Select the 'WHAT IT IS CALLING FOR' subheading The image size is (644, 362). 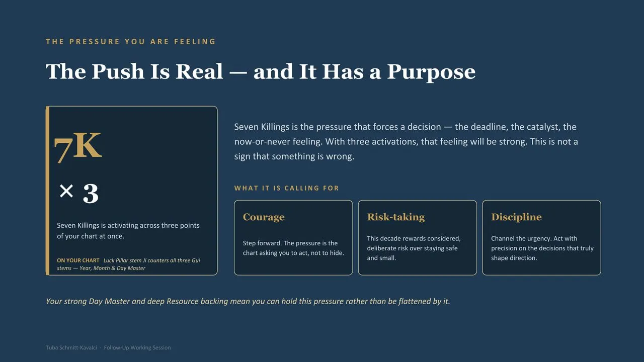pos(287,188)
